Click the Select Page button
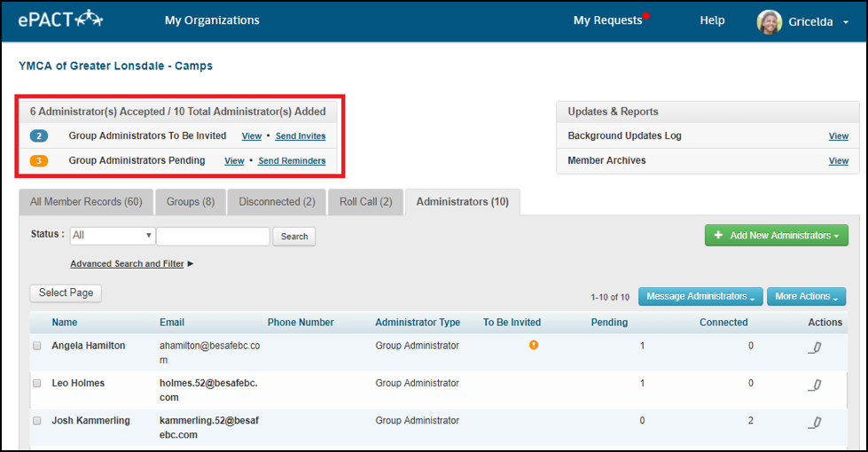The image size is (868, 452). (x=66, y=292)
